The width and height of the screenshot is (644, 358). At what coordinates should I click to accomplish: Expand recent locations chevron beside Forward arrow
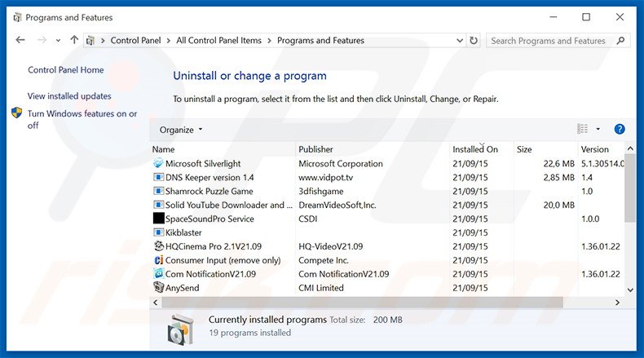pos(57,41)
